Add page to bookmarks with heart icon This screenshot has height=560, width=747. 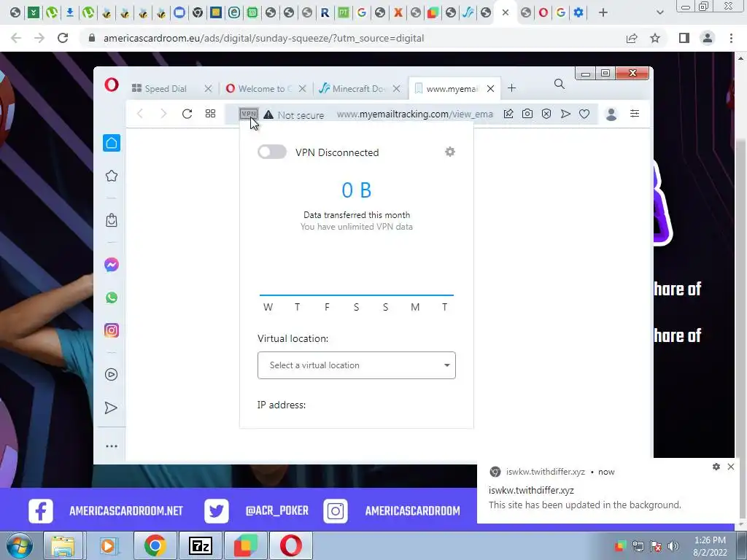point(584,114)
